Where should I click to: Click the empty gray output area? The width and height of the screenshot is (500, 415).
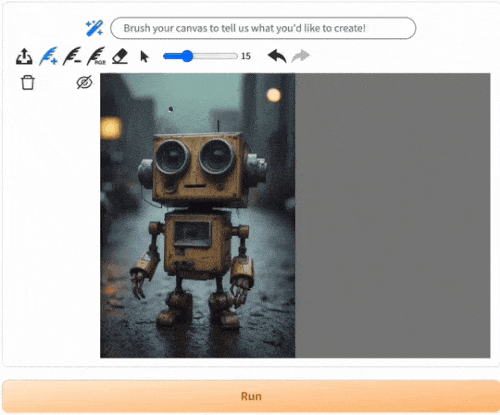click(x=393, y=215)
